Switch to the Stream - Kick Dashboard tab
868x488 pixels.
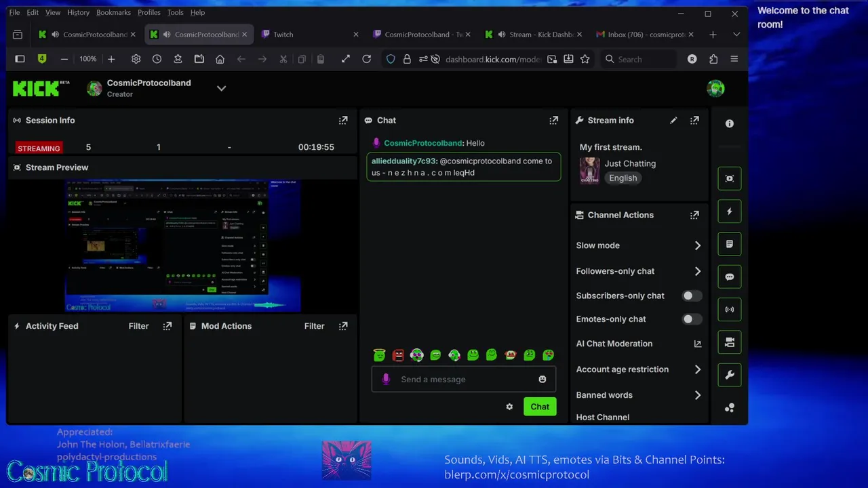tap(533, 35)
